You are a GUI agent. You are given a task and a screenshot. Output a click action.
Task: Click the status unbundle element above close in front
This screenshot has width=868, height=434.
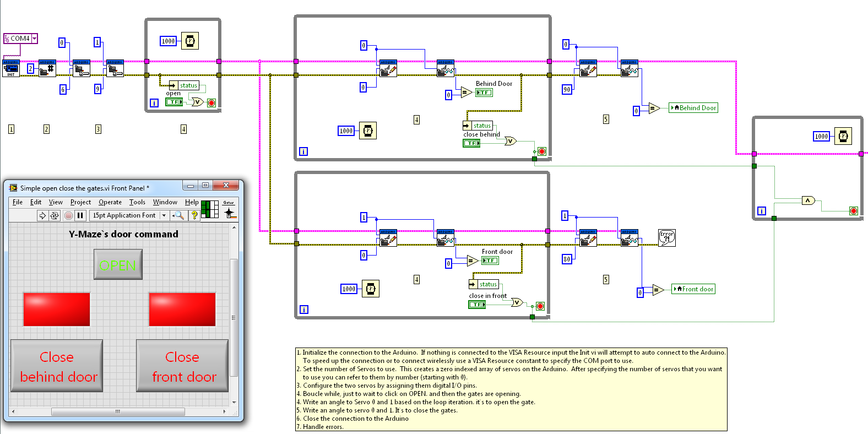click(484, 284)
